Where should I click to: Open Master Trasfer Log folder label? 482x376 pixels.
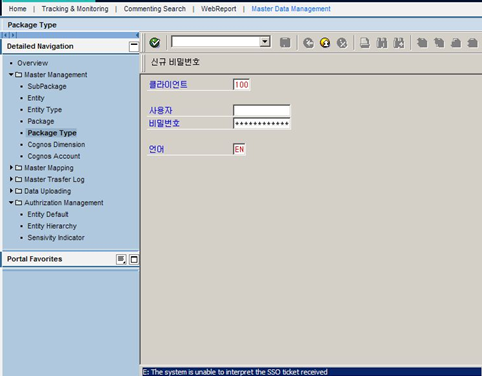point(54,179)
